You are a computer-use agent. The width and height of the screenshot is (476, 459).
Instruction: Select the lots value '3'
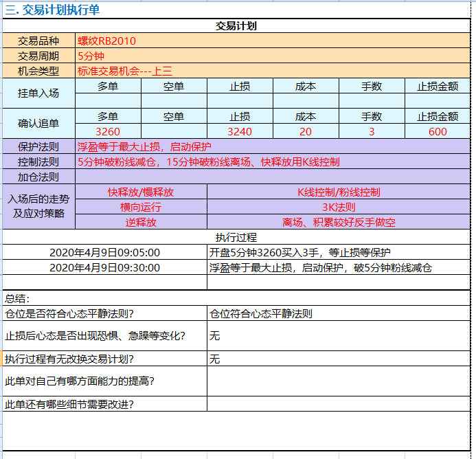372,131
